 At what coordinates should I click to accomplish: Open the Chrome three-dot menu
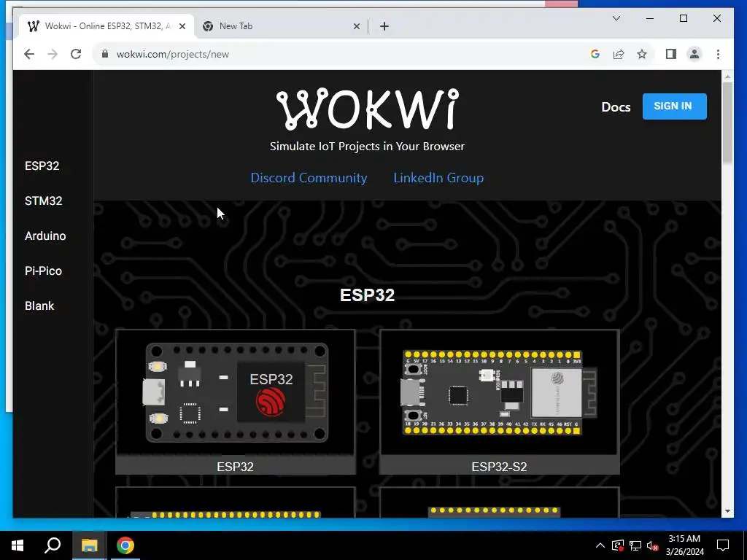coord(718,54)
